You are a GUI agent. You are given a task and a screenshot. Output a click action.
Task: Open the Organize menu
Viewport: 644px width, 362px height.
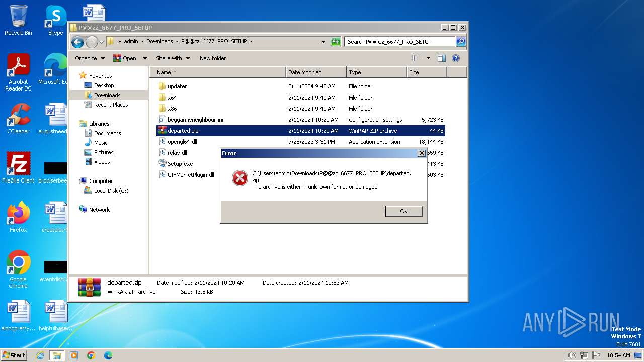(90, 58)
